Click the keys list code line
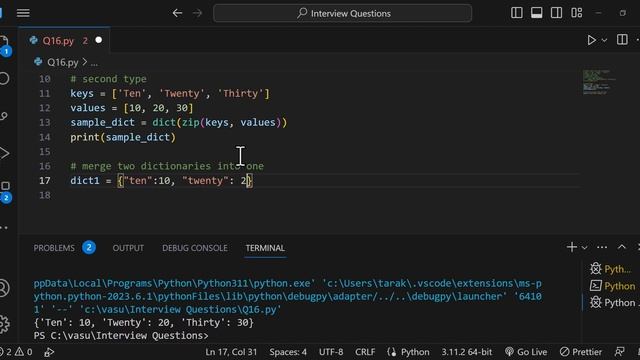Image resolution: width=640 pixels, height=360 pixels. [170, 93]
